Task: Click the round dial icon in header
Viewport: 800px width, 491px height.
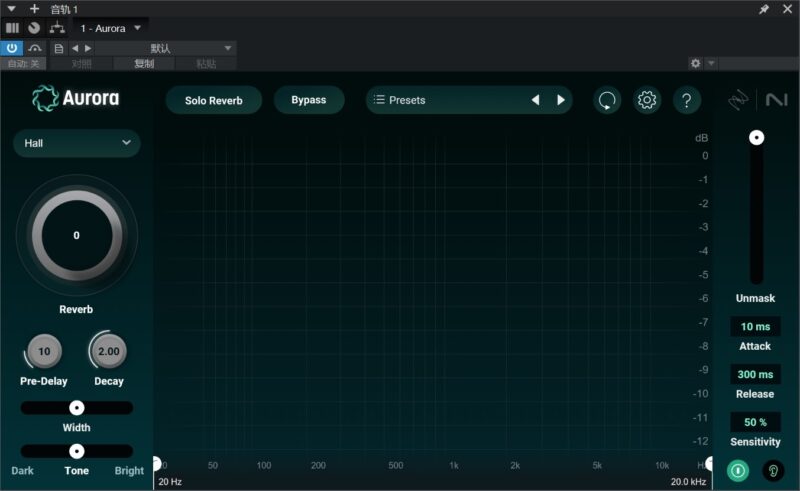Action: 34,28
